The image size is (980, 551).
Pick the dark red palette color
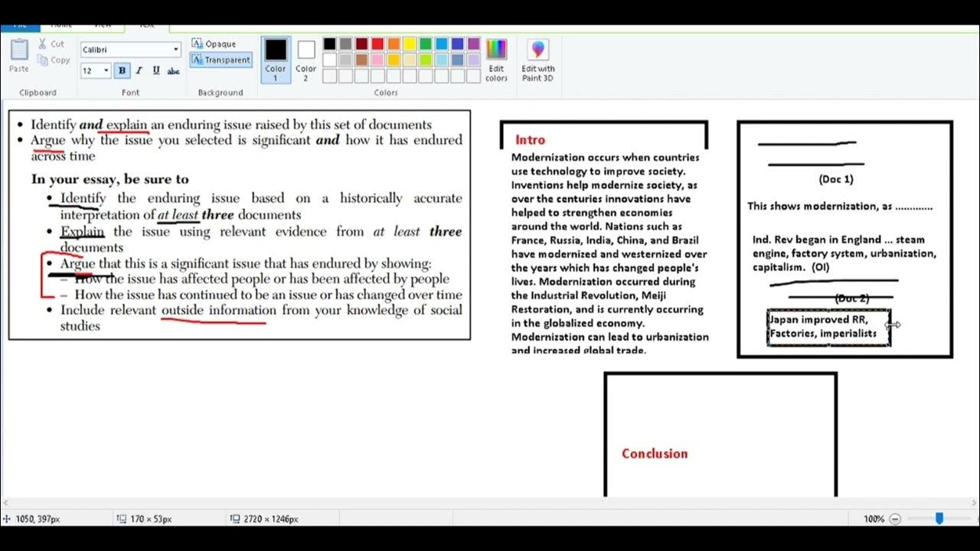tap(361, 44)
